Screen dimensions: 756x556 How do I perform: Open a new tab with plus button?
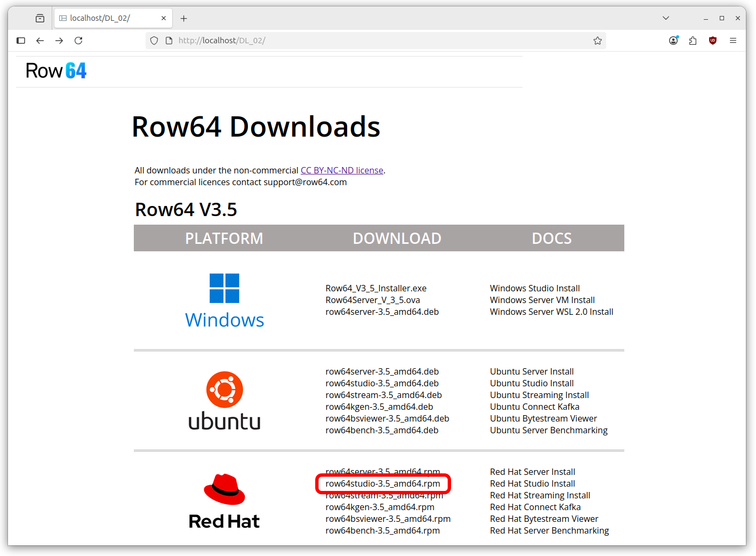tap(184, 18)
